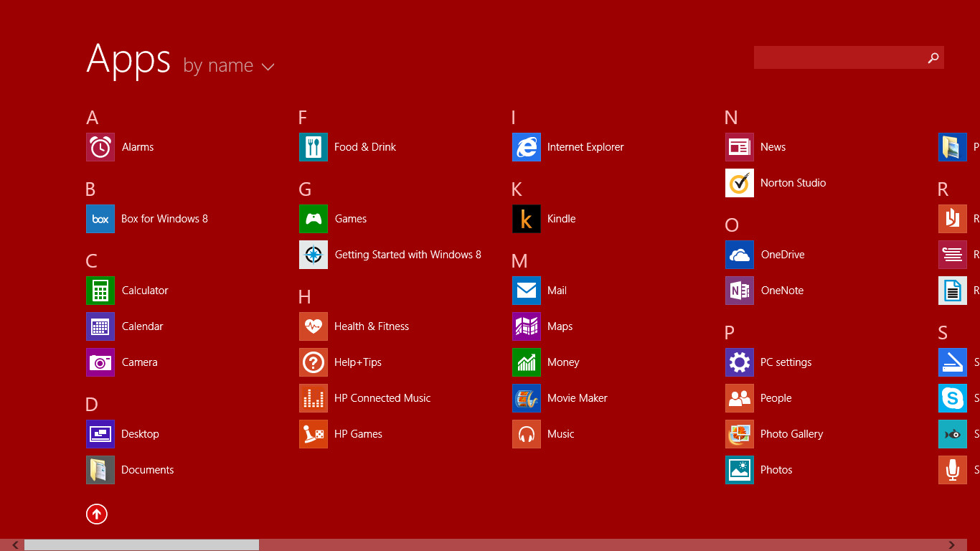Screen dimensions: 980x551
Task: Launch the OneNote icon
Action: [740, 291]
